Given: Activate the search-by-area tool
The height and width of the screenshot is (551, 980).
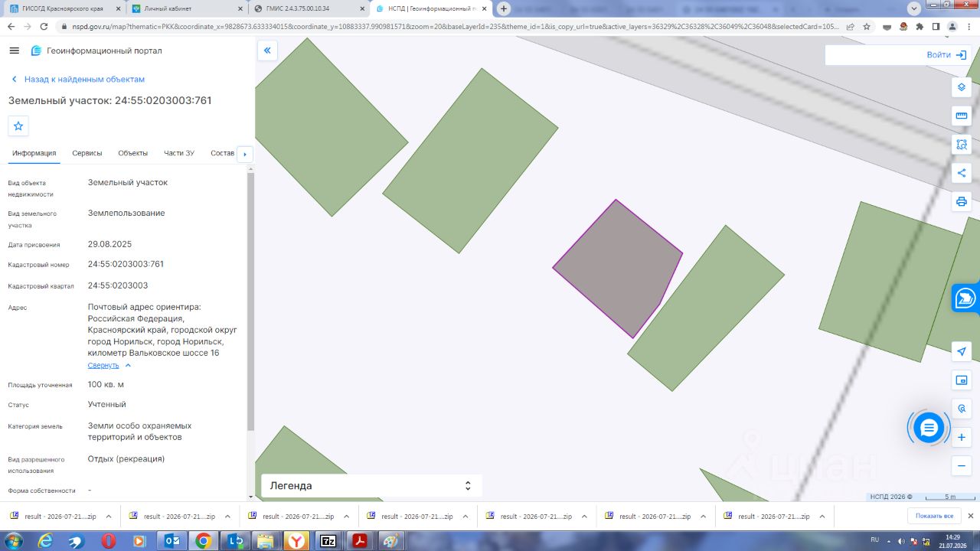Looking at the screenshot, I should point(962,145).
